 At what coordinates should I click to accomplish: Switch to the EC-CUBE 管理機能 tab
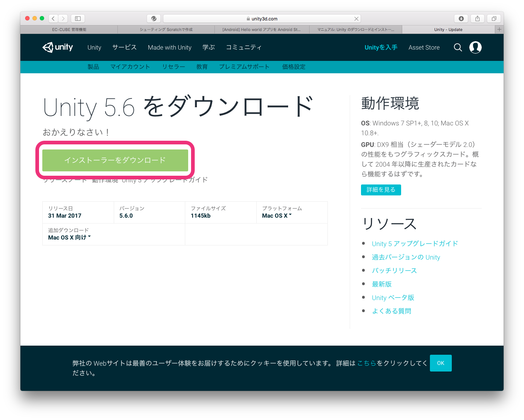[x=69, y=30]
